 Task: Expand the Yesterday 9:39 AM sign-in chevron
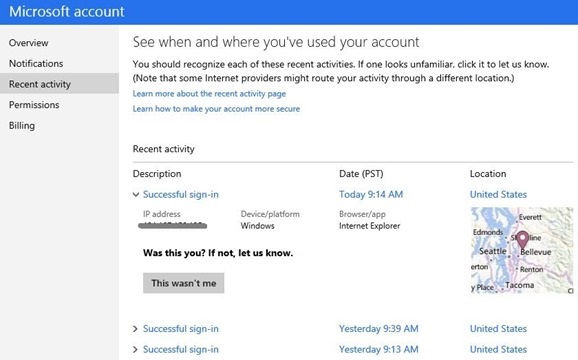135,329
